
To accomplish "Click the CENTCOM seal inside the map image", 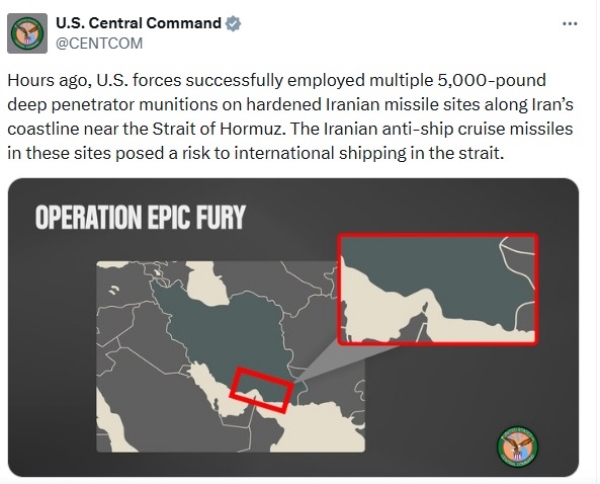I will click(x=517, y=446).
